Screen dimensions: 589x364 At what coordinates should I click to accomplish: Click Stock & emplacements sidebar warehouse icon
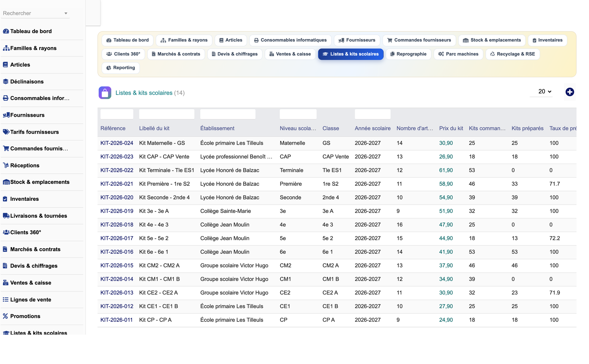tap(6, 182)
